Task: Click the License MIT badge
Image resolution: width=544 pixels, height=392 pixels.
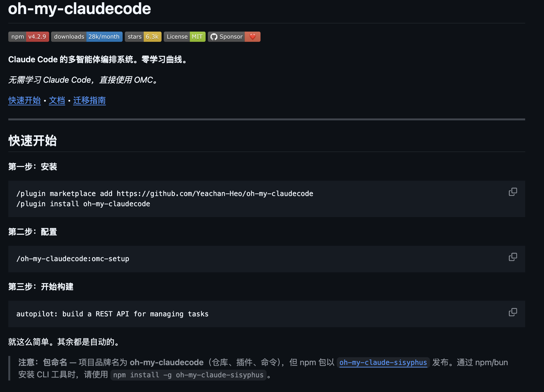Action: pos(185,36)
